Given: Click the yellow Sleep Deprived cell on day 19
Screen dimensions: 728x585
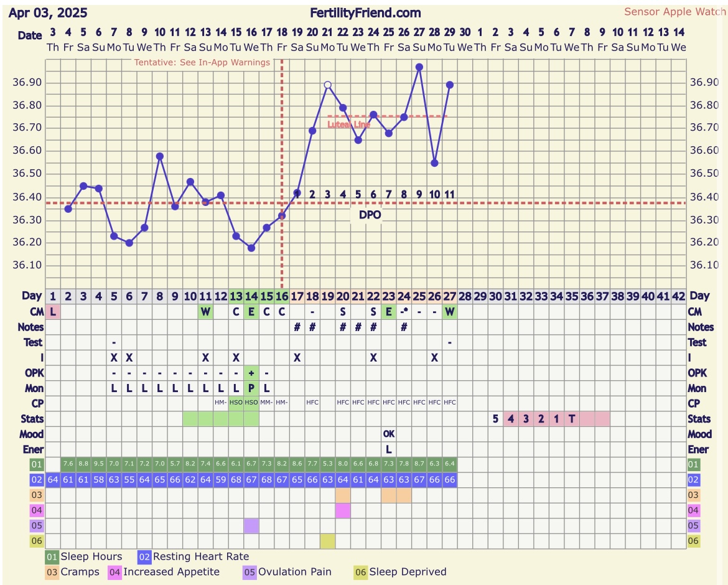Looking at the screenshot, I should click(327, 541).
